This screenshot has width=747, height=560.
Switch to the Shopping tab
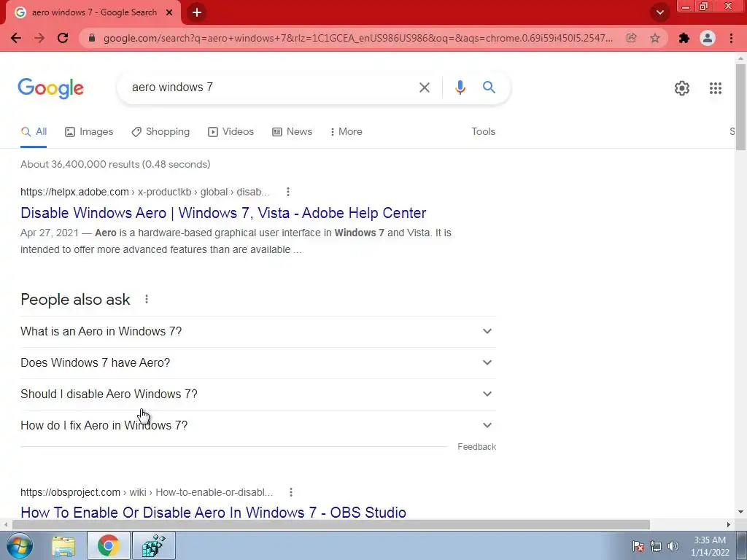(160, 132)
